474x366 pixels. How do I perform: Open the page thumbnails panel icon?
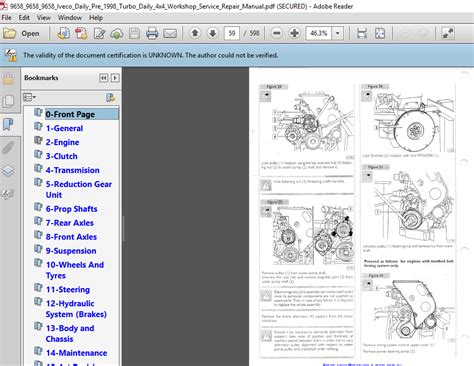point(8,101)
